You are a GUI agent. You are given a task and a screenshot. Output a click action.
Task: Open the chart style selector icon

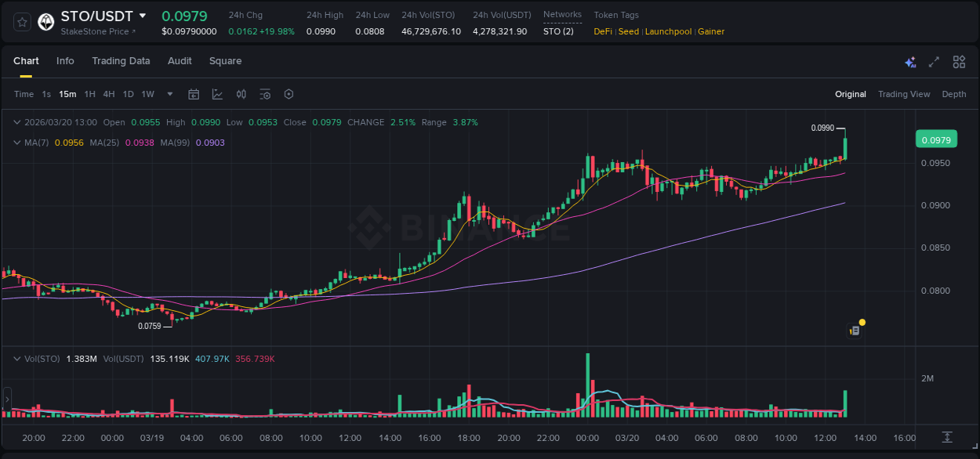pyautogui.click(x=217, y=94)
